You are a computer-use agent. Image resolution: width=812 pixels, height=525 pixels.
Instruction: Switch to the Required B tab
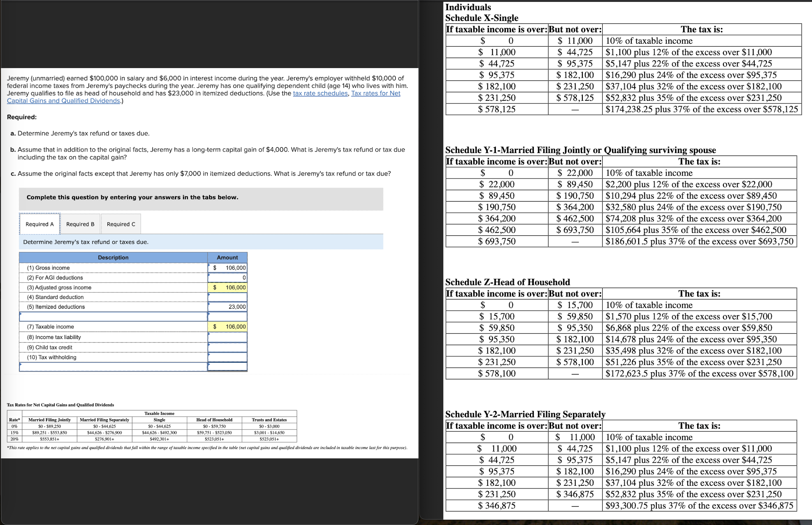coord(80,224)
